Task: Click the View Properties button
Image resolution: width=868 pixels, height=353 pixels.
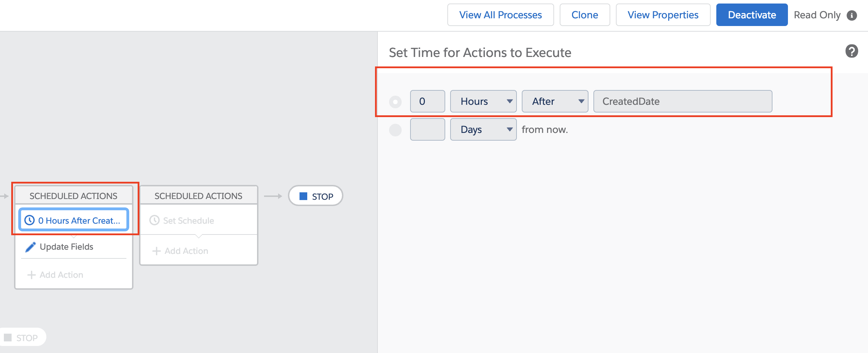Action: (663, 15)
